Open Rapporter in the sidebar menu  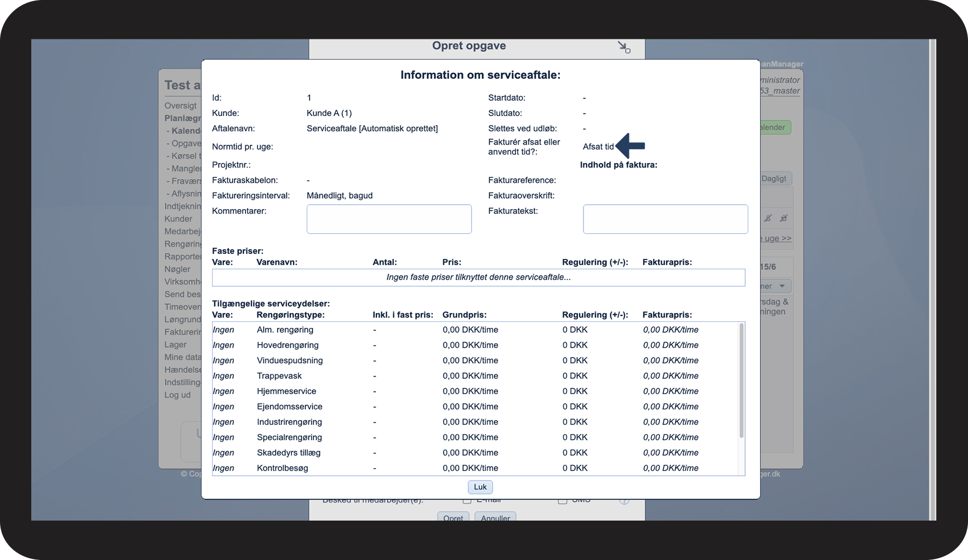click(x=183, y=257)
